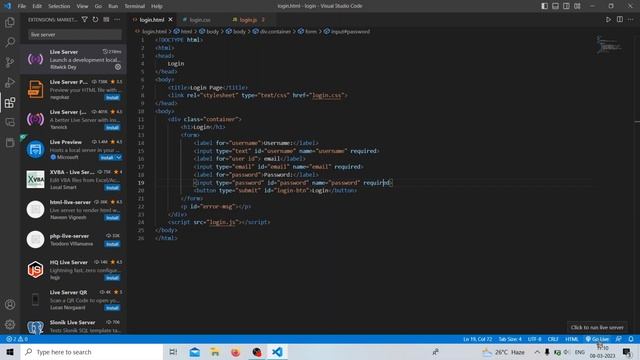Click the Go Live status bar button
640x360 pixels.
597,339
